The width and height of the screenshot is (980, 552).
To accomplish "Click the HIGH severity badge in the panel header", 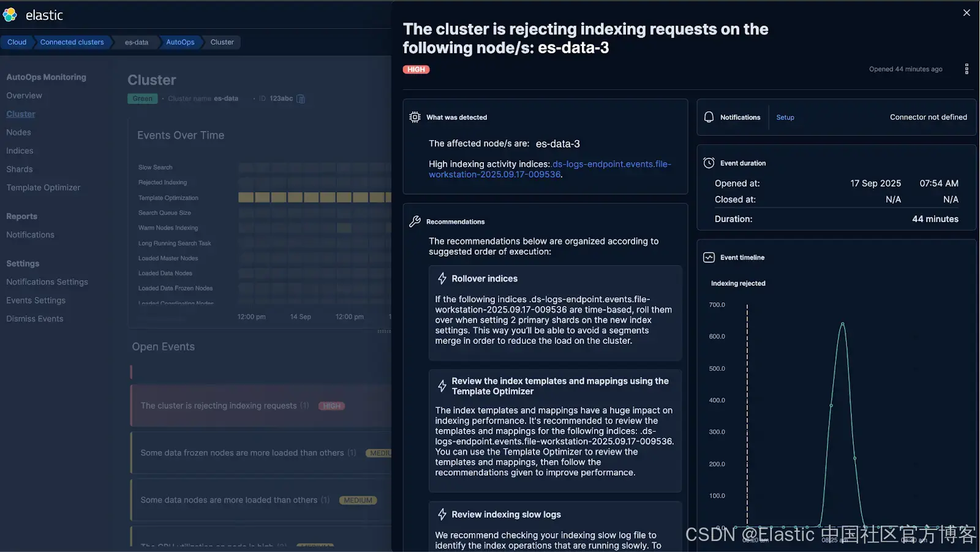I will 416,69.
